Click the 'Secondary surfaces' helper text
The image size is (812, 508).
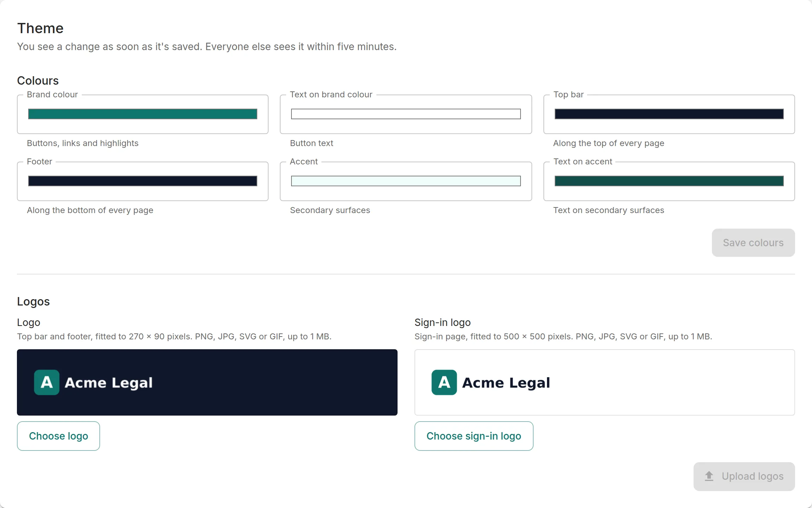(330, 210)
